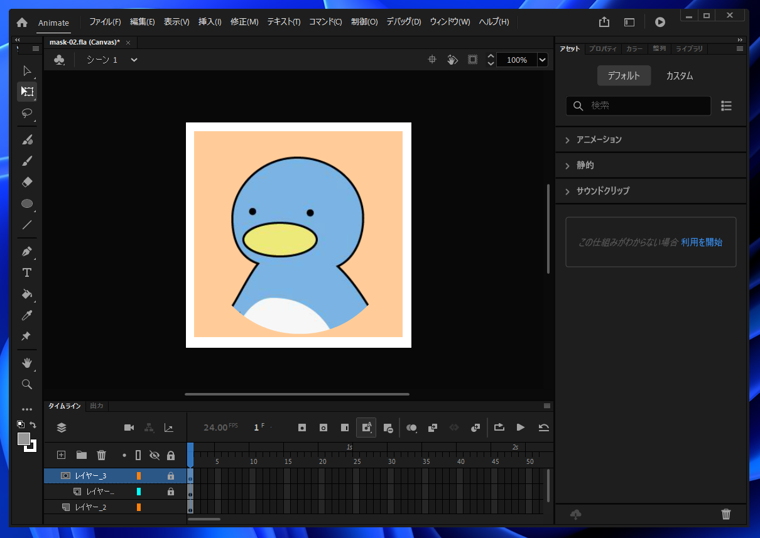The image size is (760, 538).
Task: Click Insert Blank Keyframe button
Action: (323, 427)
